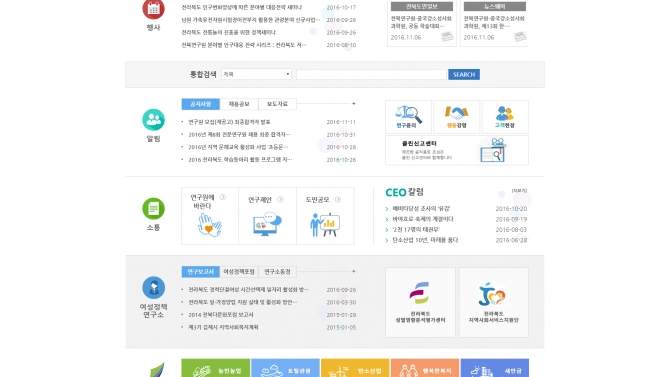Select the 여성정책포럼 tab
This screenshot has width=670, height=377.
[x=239, y=272]
